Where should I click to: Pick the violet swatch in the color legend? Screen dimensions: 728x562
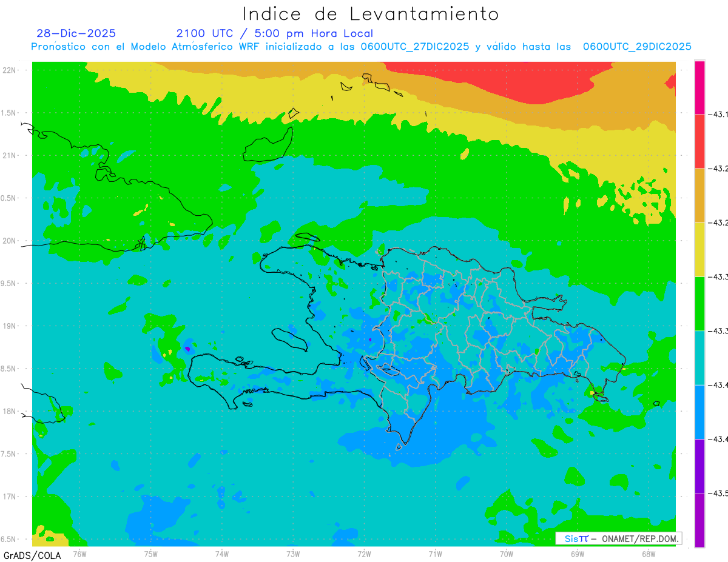pos(699,466)
